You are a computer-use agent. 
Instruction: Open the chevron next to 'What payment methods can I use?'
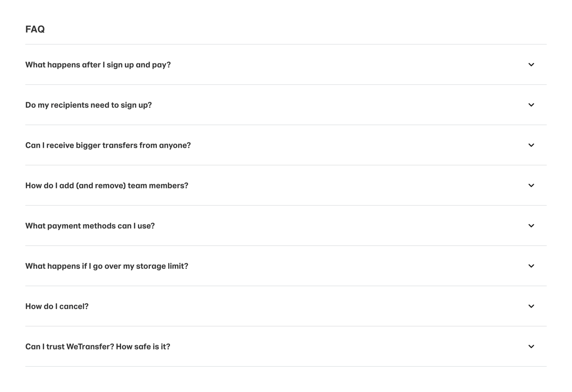[531, 226]
